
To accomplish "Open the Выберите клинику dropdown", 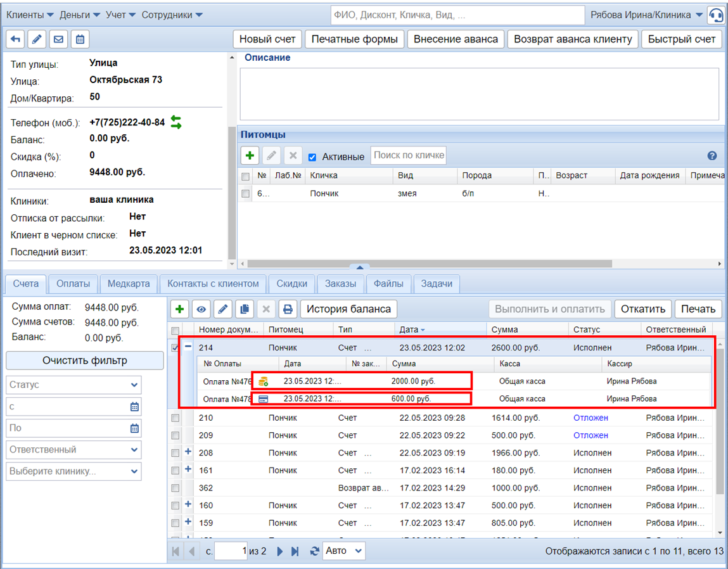I will (x=73, y=471).
